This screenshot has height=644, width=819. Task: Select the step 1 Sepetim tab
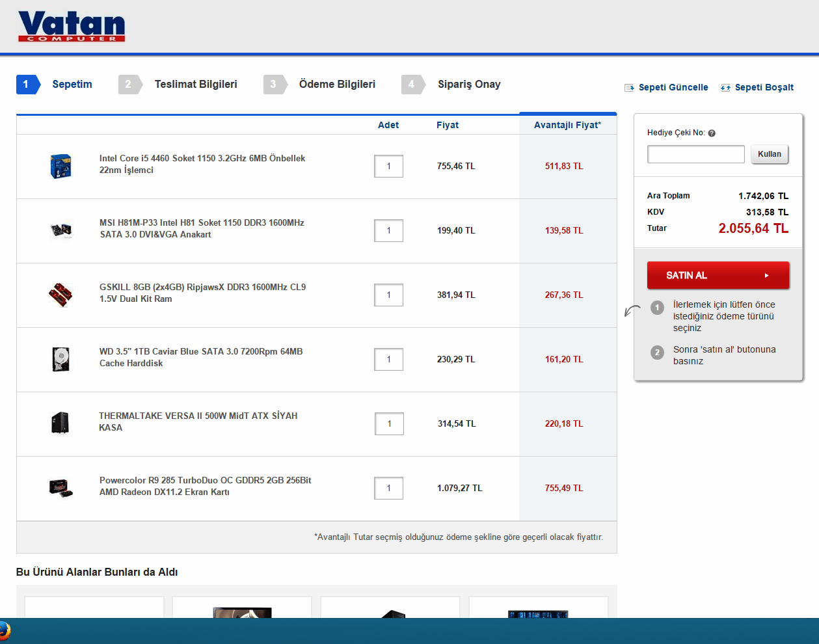pos(55,85)
